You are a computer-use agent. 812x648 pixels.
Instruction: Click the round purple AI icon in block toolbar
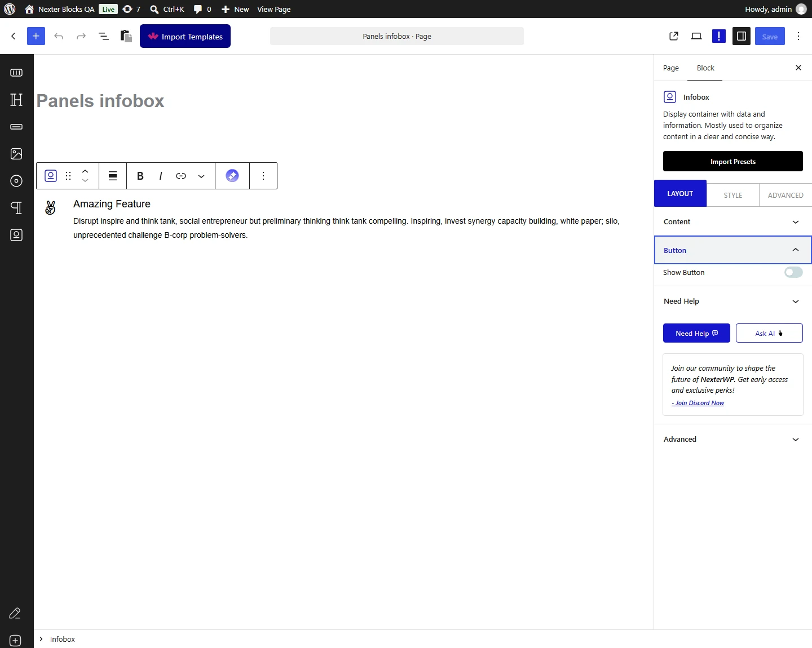pyautogui.click(x=232, y=176)
